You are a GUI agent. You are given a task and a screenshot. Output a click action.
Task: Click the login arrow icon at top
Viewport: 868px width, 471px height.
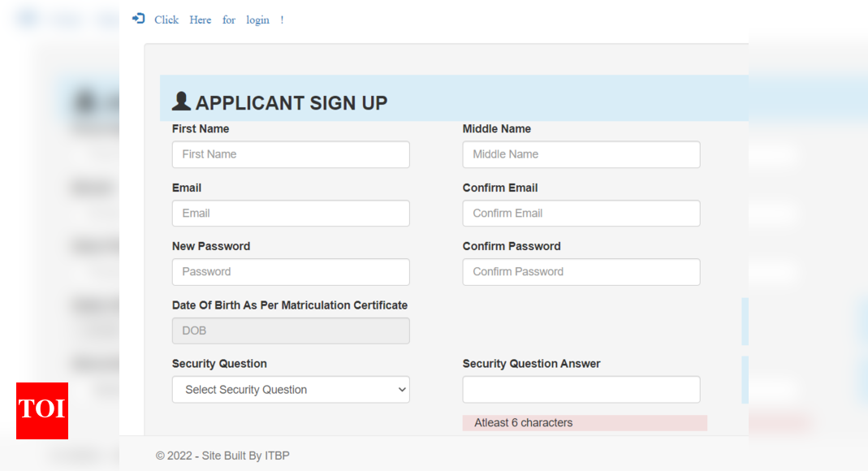click(138, 19)
